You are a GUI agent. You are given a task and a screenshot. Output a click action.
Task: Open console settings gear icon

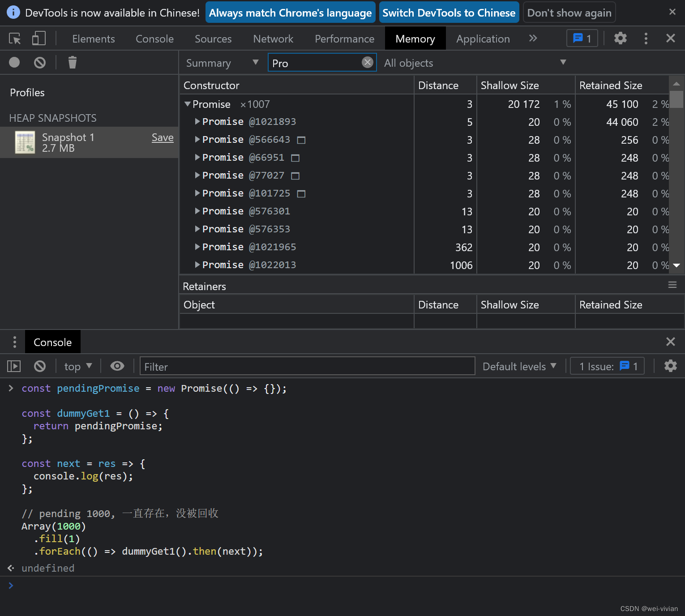click(670, 366)
